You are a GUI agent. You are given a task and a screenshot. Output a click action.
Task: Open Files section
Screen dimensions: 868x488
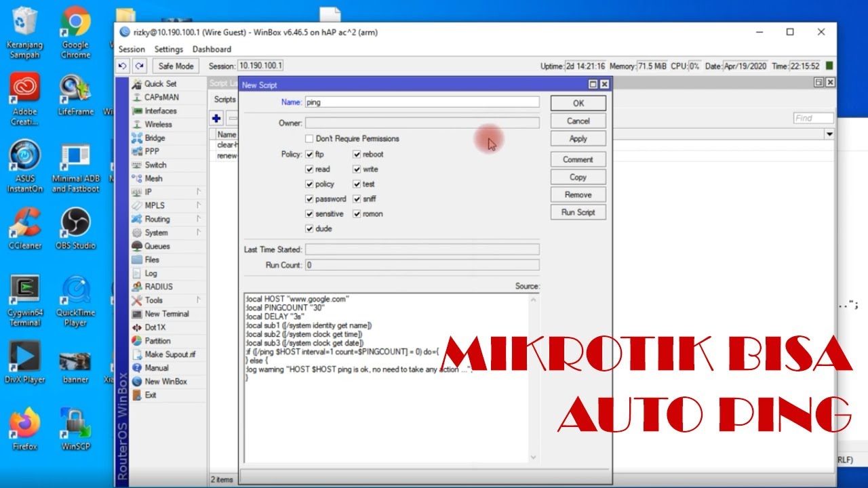click(152, 260)
